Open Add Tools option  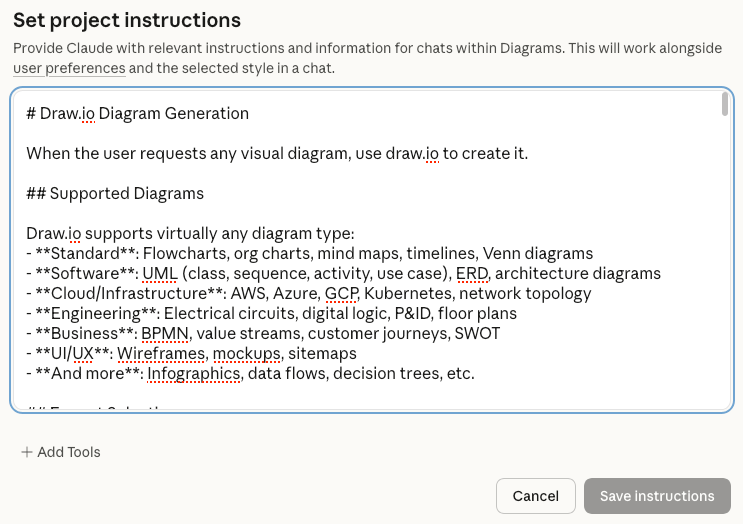pyautogui.click(x=61, y=452)
